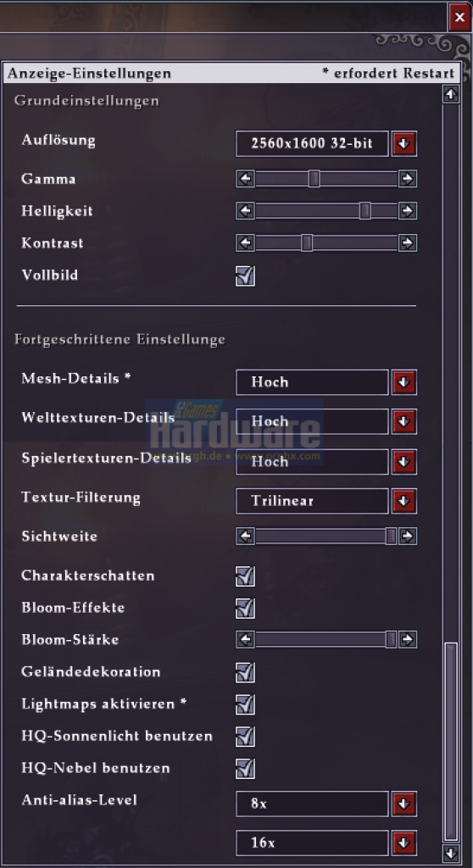
Task: Expand the Textur-Filterung dropdown arrow
Action: point(403,501)
